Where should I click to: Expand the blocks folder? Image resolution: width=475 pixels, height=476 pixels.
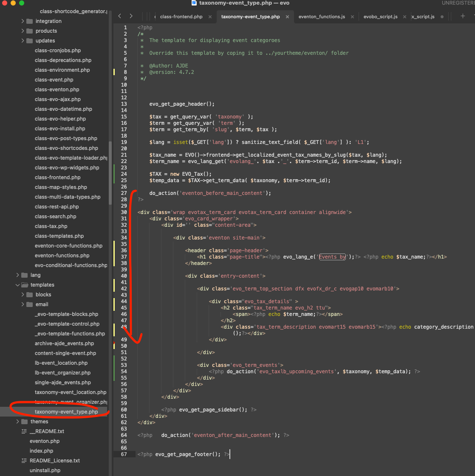(23, 294)
